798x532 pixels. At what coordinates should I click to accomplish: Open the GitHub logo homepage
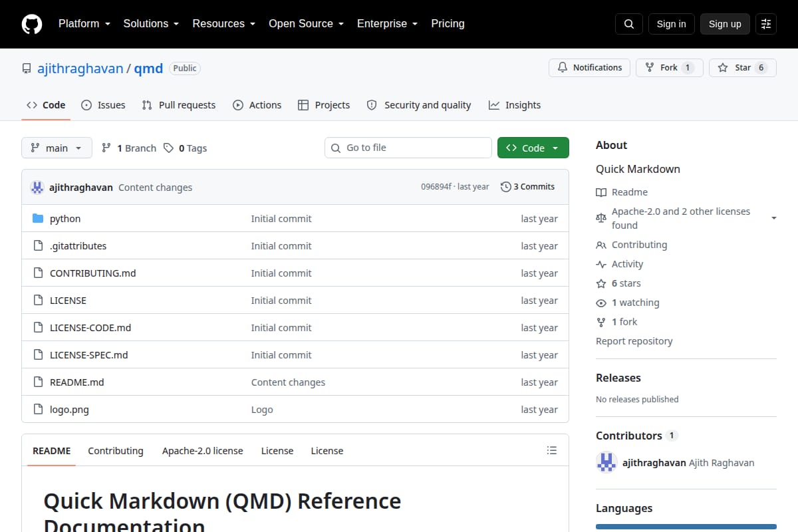coord(32,24)
